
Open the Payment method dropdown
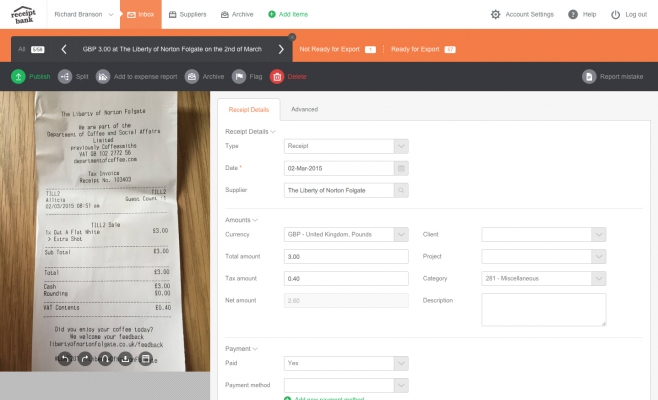click(346, 385)
